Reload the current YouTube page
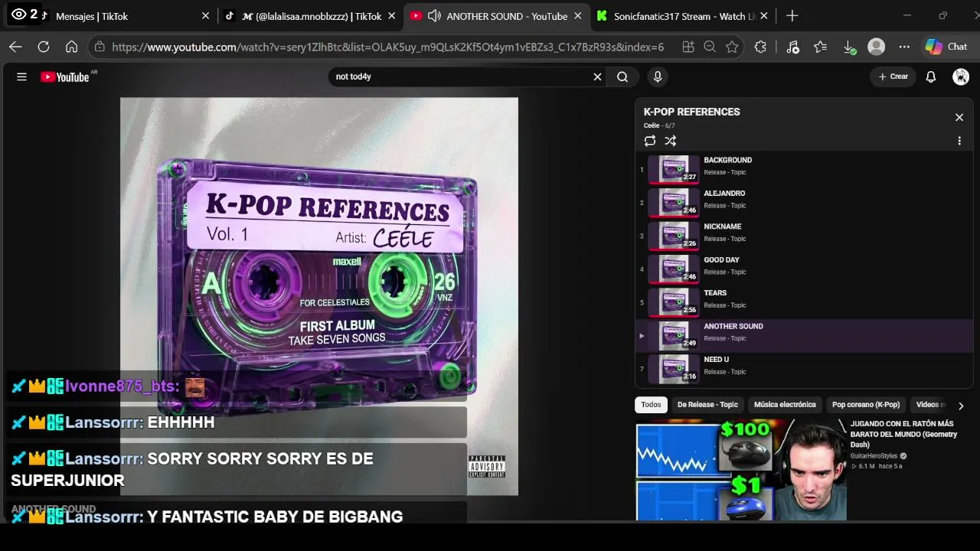Viewport: 980px width, 551px height. pyautogui.click(x=44, y=47)
